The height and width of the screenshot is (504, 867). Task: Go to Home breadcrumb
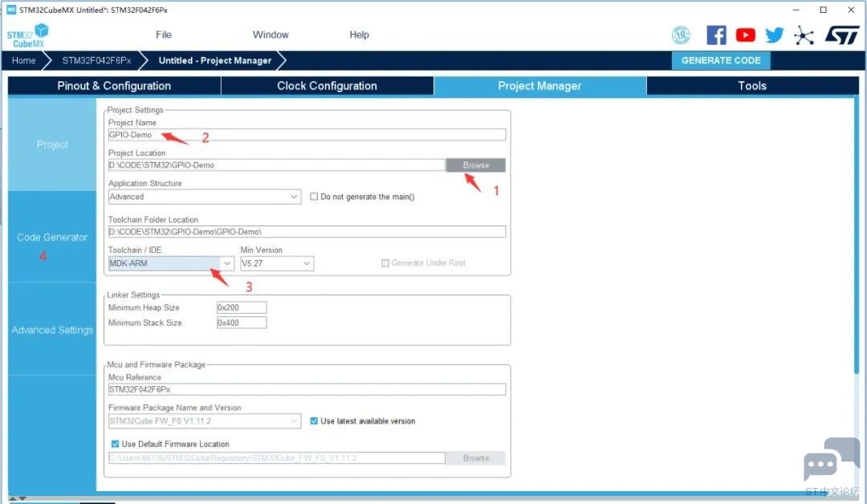[x=24, y=60]
